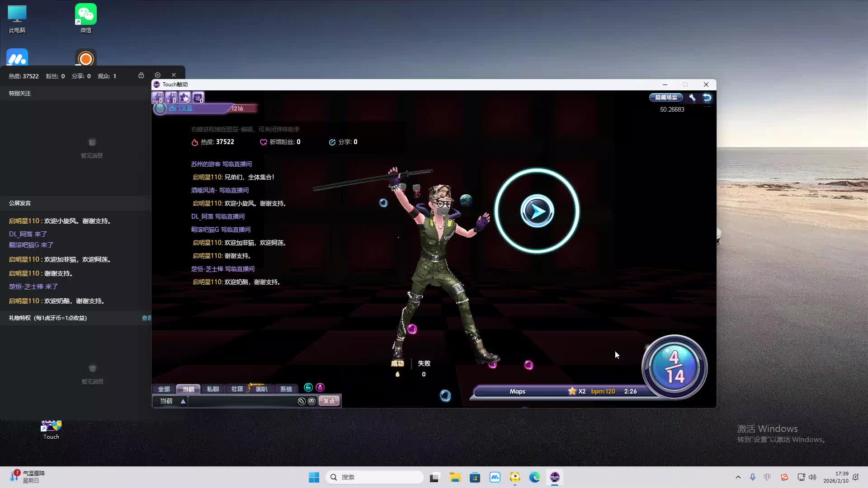Image resolution: width=868 pixels, height=488 pixels.
Task: Click the magenta stamp icon beside chat tabs
Action: point(320,387)
